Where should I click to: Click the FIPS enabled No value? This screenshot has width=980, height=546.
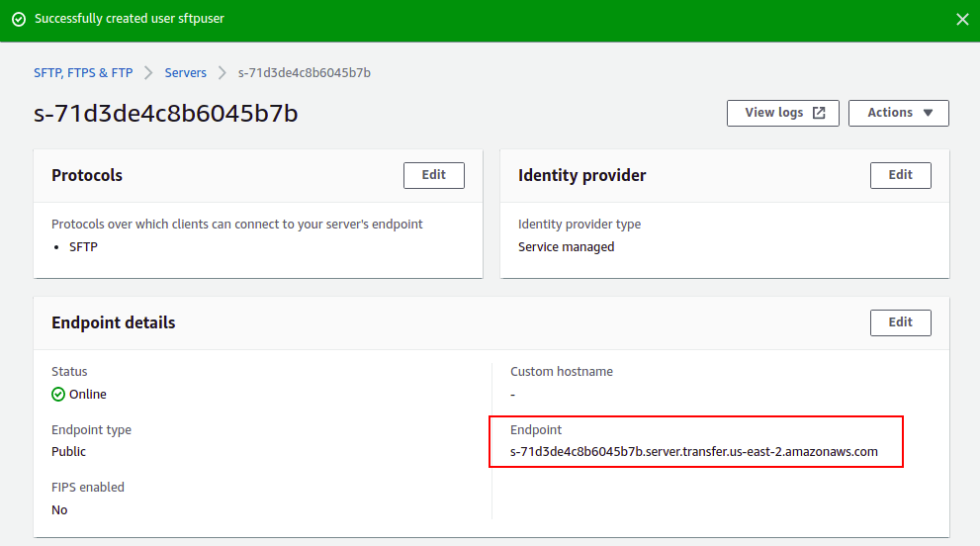[x=59, y=509]
